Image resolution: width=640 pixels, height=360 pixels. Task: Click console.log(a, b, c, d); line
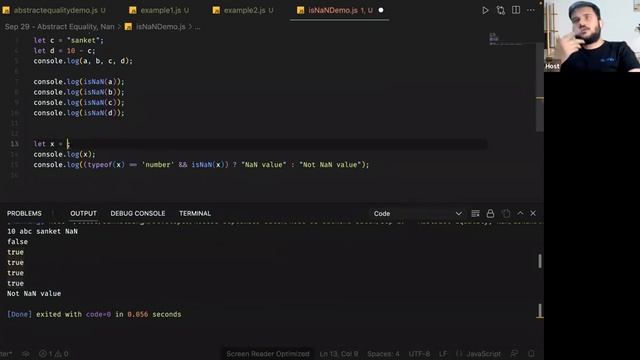click(83, 61)
